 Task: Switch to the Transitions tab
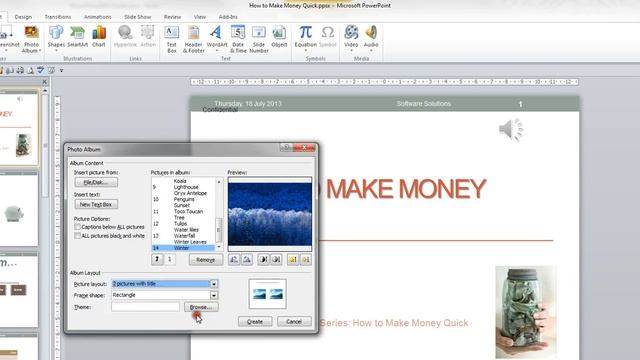point(58,17)
